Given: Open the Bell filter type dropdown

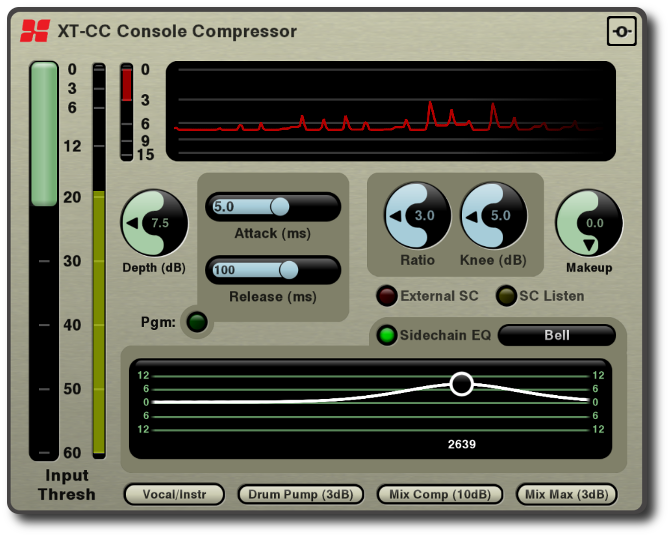Looking at the screenshot, I should (x=557, y=335).
